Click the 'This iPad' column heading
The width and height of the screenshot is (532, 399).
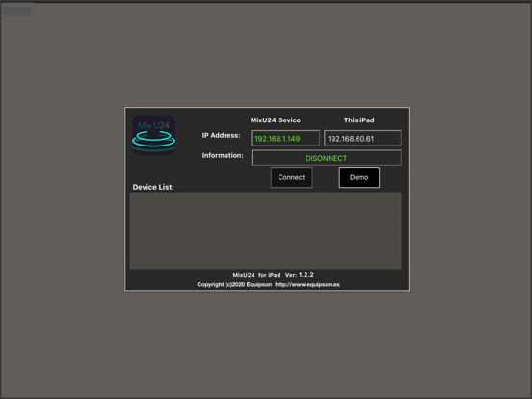pyautogui.click(x=359, y=120)
